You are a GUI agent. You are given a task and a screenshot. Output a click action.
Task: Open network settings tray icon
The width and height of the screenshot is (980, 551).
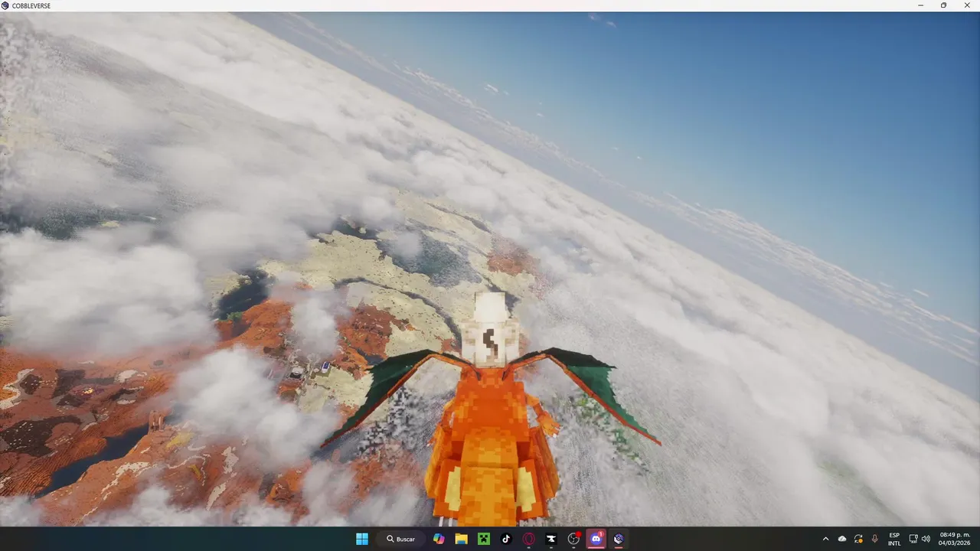point(913,539)
